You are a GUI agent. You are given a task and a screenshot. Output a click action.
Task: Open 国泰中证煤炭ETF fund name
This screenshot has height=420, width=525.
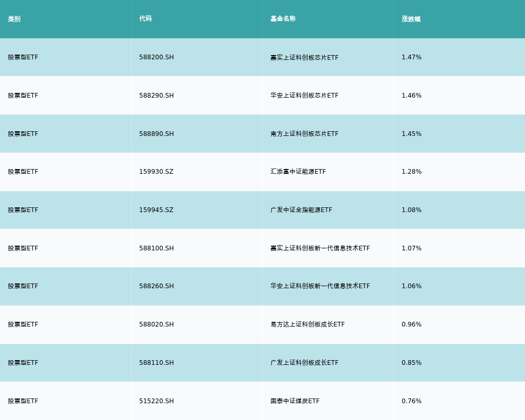pyautogui.click(x=295, y=401)
